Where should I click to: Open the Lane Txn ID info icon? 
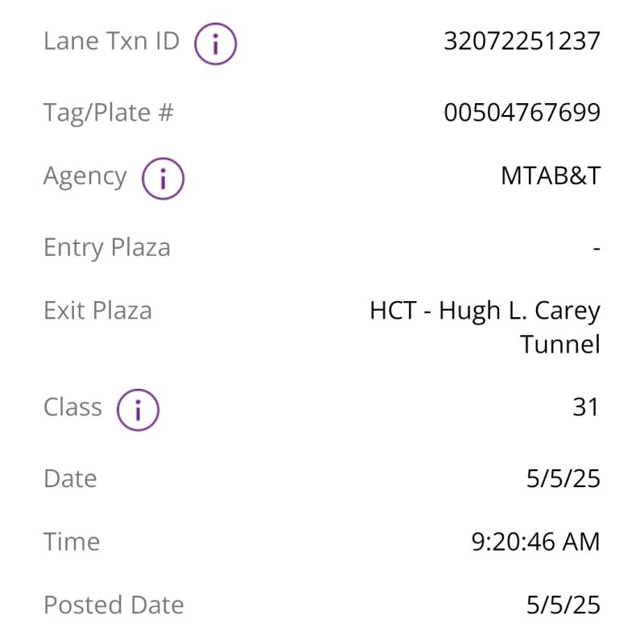[215, 43]
